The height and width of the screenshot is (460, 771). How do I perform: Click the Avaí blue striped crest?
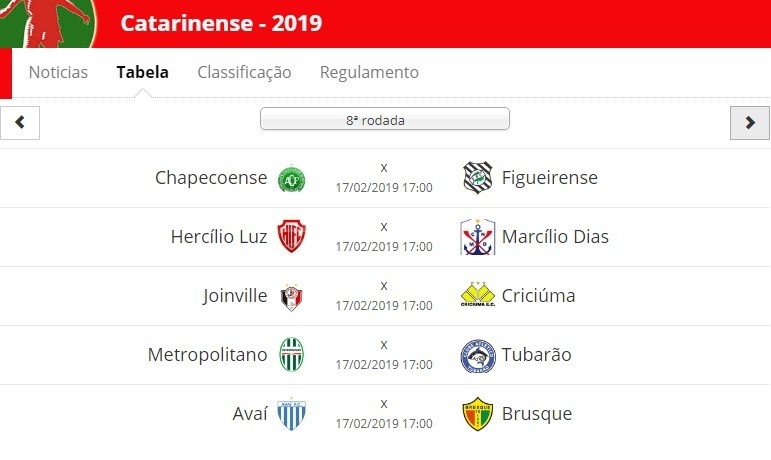point(292,414)
